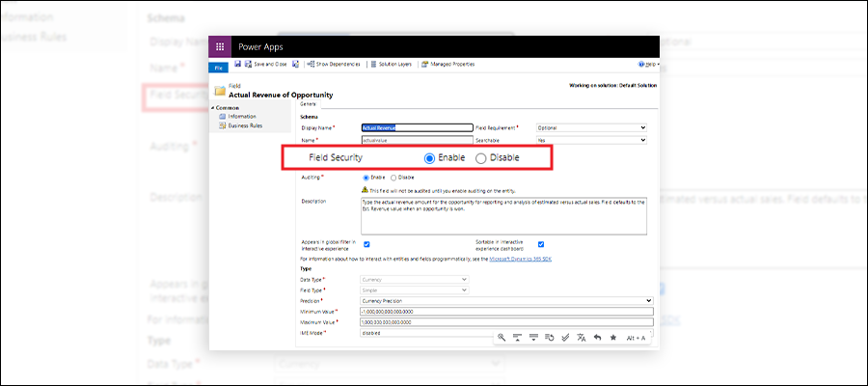Collapse the Common navigation group
This screenshot has width=868, height=386.
[x=213, y=107]
